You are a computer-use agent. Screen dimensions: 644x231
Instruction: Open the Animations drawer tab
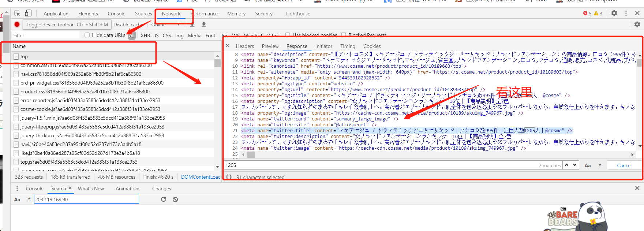(128, 189)
